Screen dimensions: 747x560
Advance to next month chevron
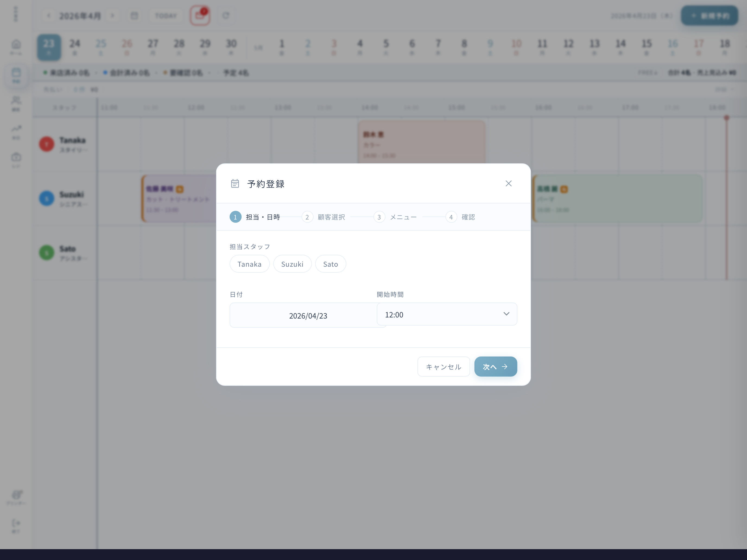113,15
